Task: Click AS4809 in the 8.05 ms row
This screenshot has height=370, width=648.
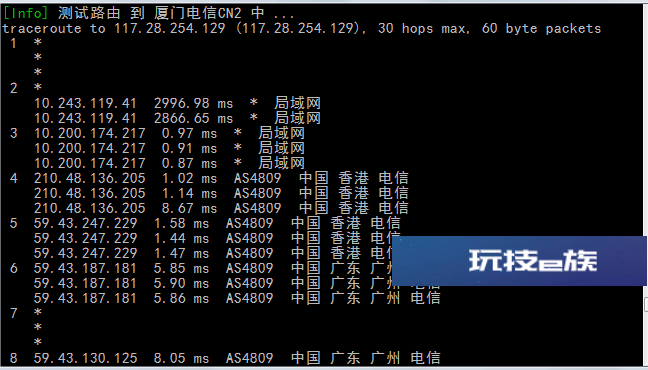Action: [x=250, y=358]
